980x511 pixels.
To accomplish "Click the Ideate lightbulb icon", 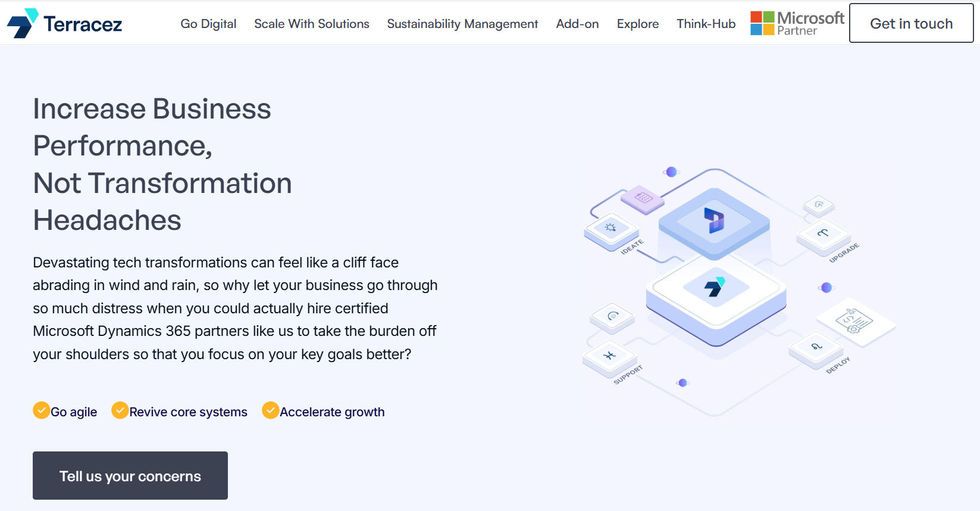I will pos(610,228).
